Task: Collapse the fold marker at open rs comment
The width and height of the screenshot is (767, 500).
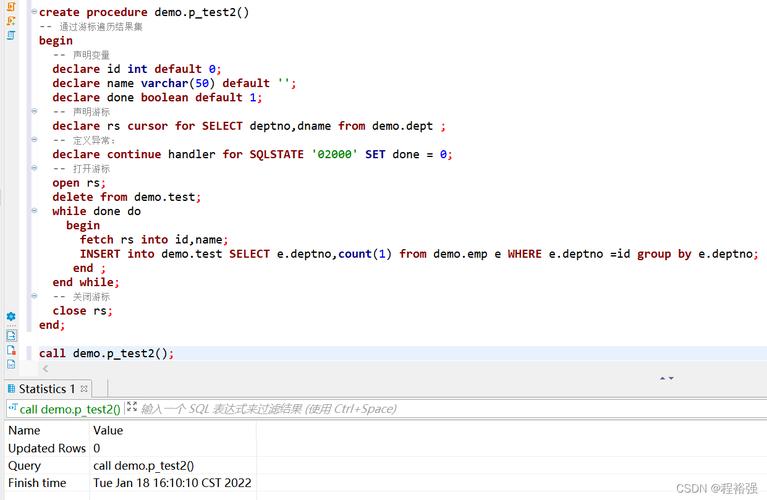Action: coord(34,169)
